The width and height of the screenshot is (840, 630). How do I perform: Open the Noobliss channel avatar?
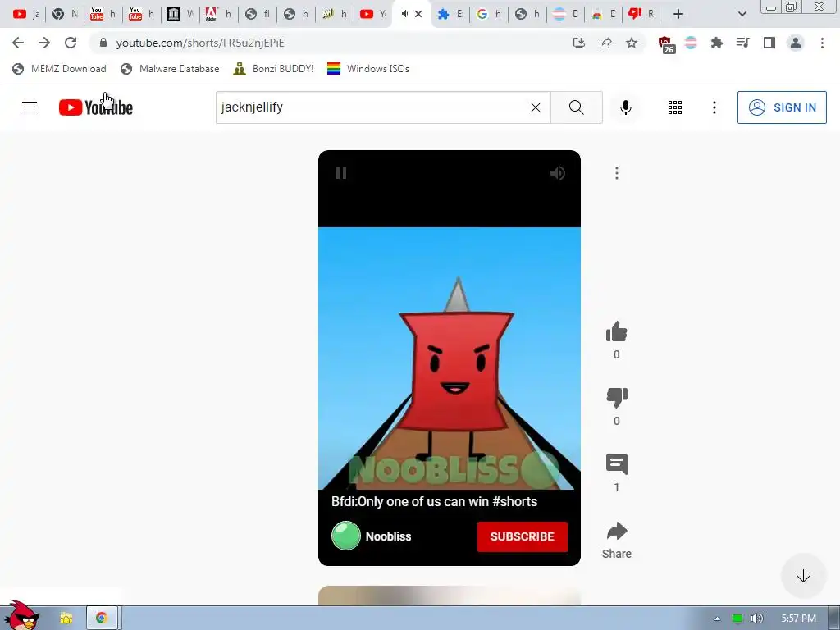click(345, 536)
